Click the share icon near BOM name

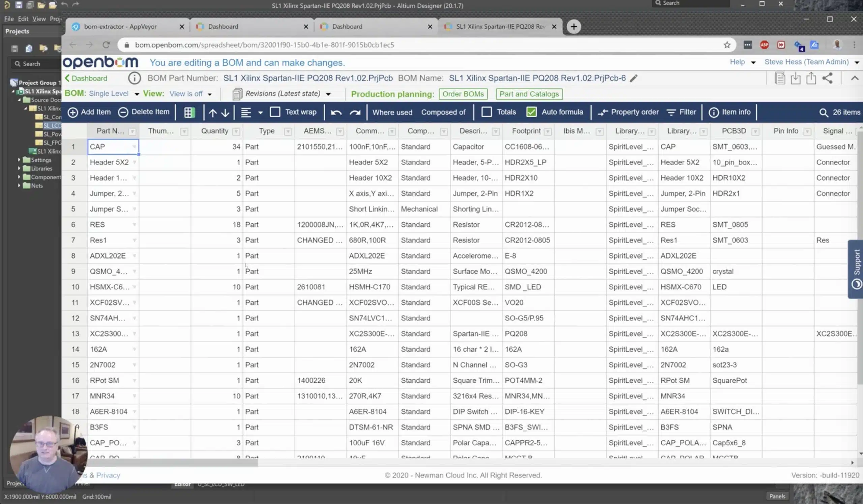coord(827,78)
